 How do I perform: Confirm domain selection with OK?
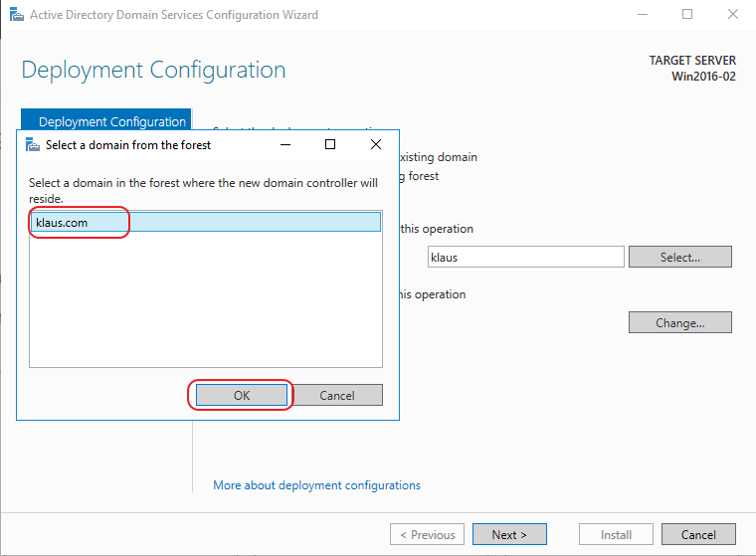click(242, 395)
